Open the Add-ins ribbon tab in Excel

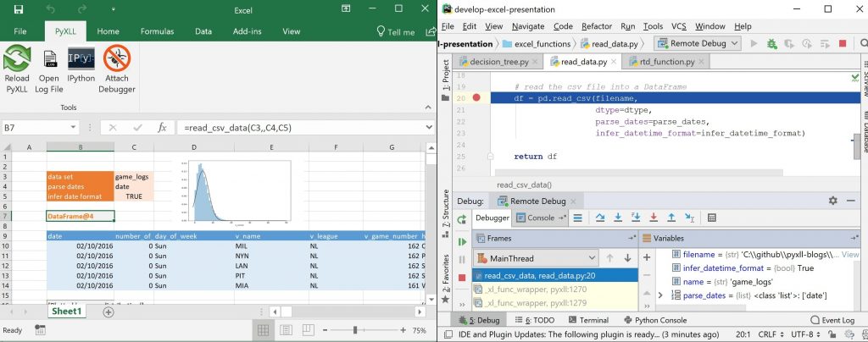(x=247, y=31)
